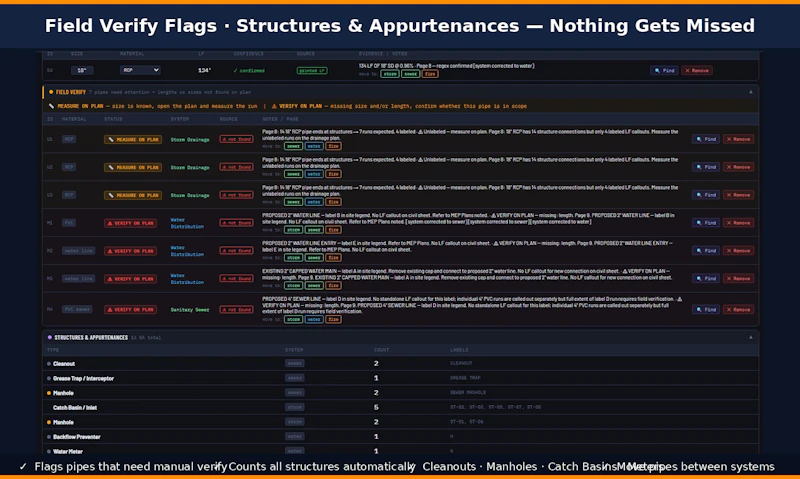The image size is (800, 479).
Task: Click the storm system chip for Catch Basin
Action: tap(295, 408)
